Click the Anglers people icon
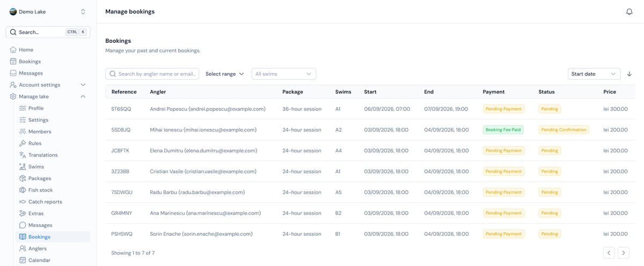Image resolution: width=644 pixels, height=266 pixels. pos(23,249)
